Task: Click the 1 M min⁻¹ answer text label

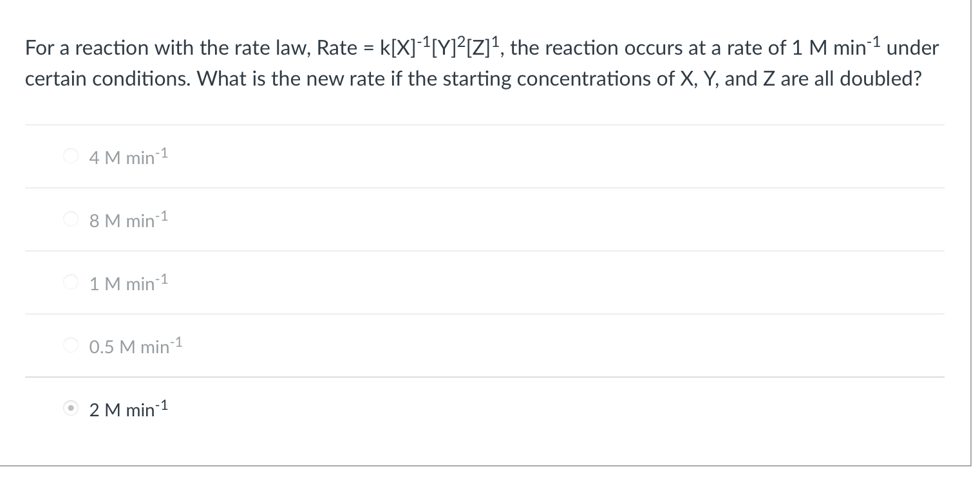Action: pos(127,282)
